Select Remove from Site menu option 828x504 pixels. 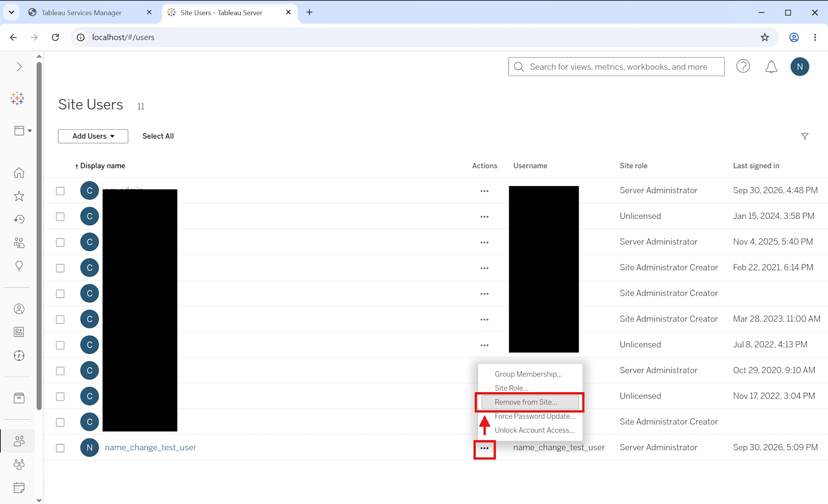click(x=530, y=402)
